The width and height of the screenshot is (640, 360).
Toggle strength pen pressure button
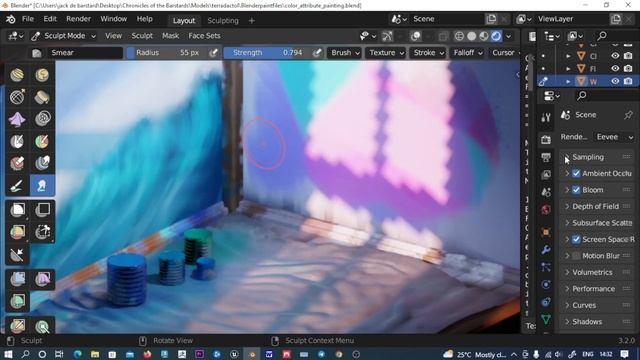(x=317, y=53)
